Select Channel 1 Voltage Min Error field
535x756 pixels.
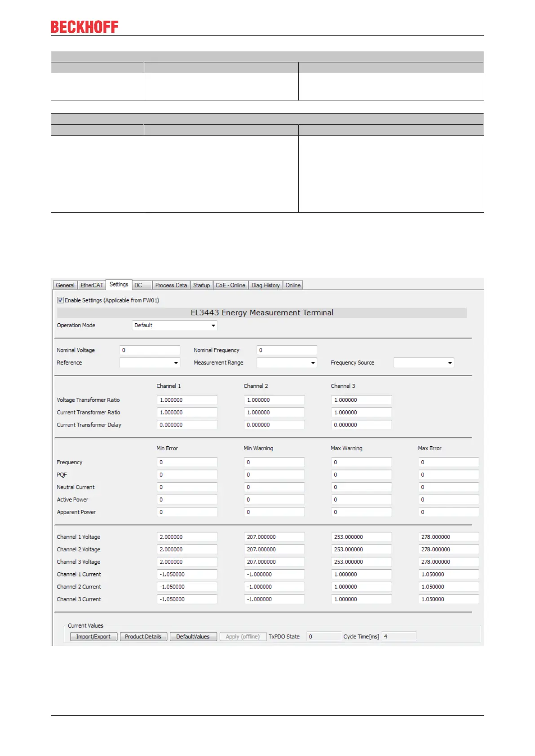(x=187, y=537)
